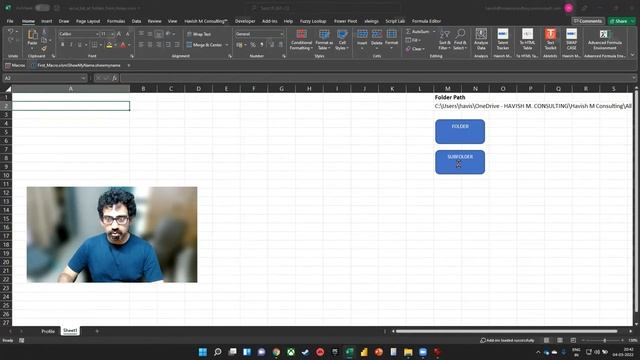This screenshot has width=640, height=360.
Task: Switch to the Insert ribbon tab
Action: point(47,21)
